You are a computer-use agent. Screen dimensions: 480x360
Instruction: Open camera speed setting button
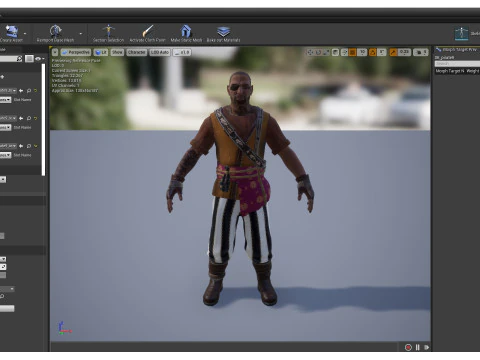pyautogui.click(x=421, y=52)
